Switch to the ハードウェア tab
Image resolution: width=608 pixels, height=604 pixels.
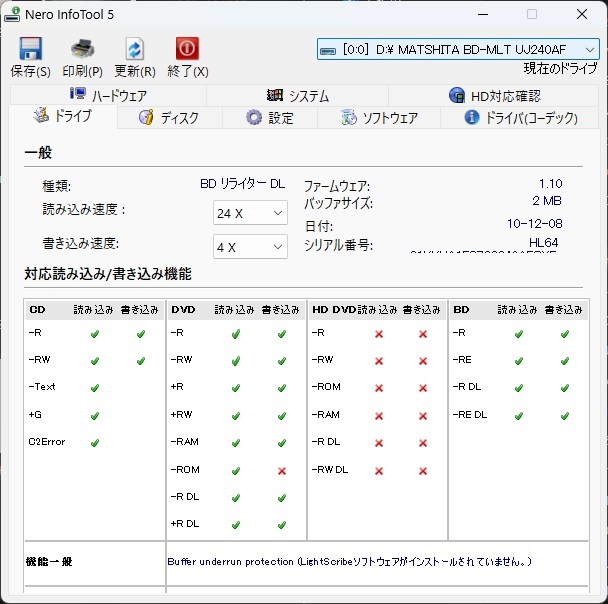click(x=108, y=95)
